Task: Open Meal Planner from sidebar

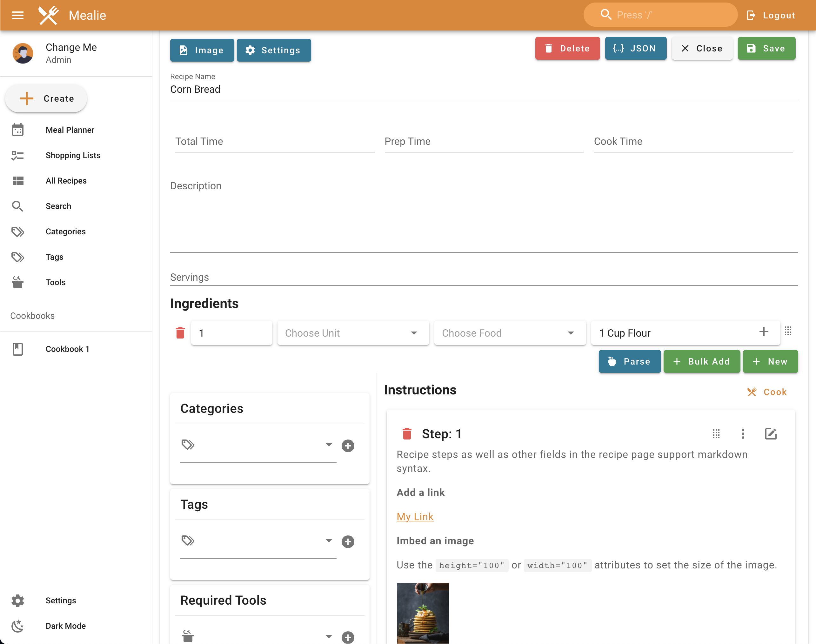Action: [70, 130]
